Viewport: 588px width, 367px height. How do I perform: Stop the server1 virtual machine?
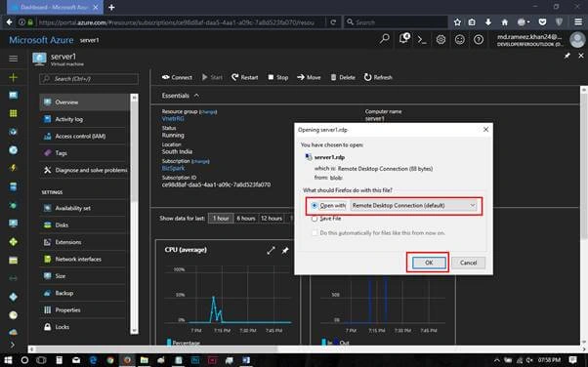[277, 77]
